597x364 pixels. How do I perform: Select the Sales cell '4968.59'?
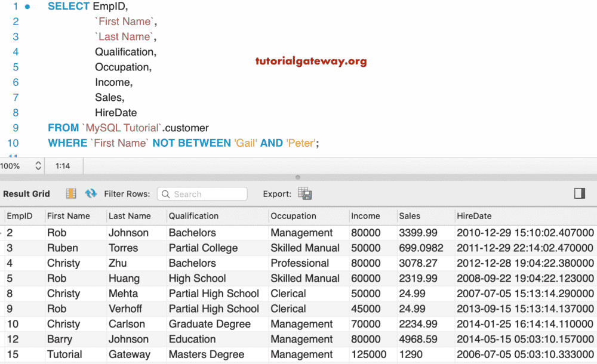click(418, 340)
